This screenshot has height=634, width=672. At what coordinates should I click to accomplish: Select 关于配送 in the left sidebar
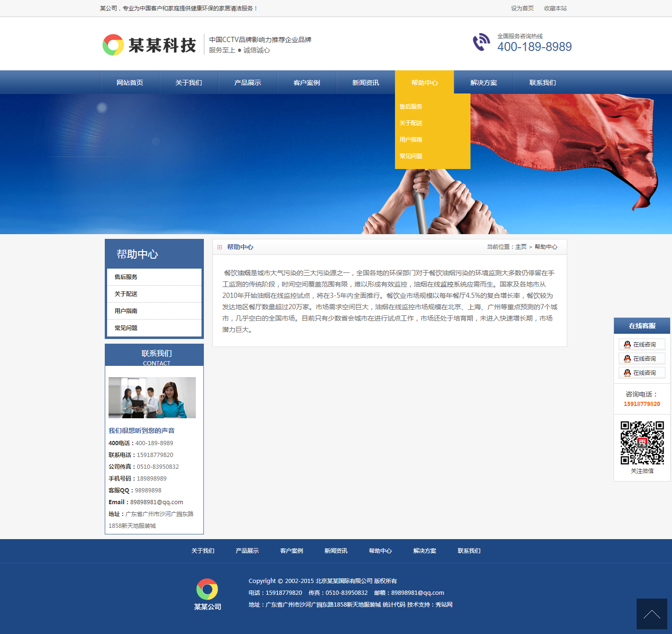pyautogui.click(x=126, y=294)
